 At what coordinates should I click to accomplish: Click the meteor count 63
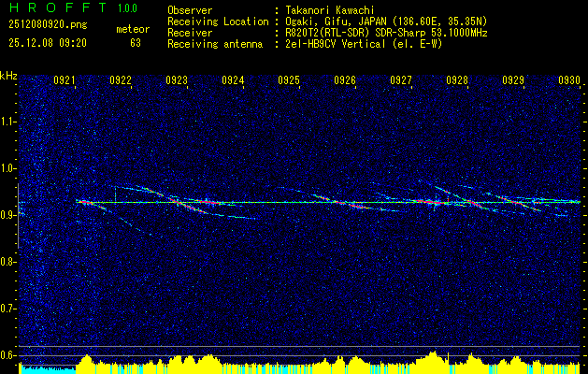click(136, 43)
